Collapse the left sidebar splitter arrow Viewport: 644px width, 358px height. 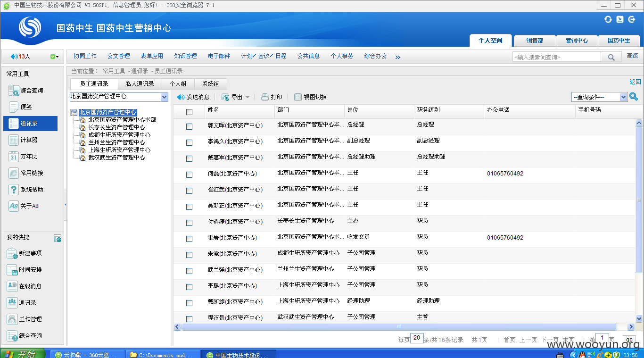(x=66, y=205)
